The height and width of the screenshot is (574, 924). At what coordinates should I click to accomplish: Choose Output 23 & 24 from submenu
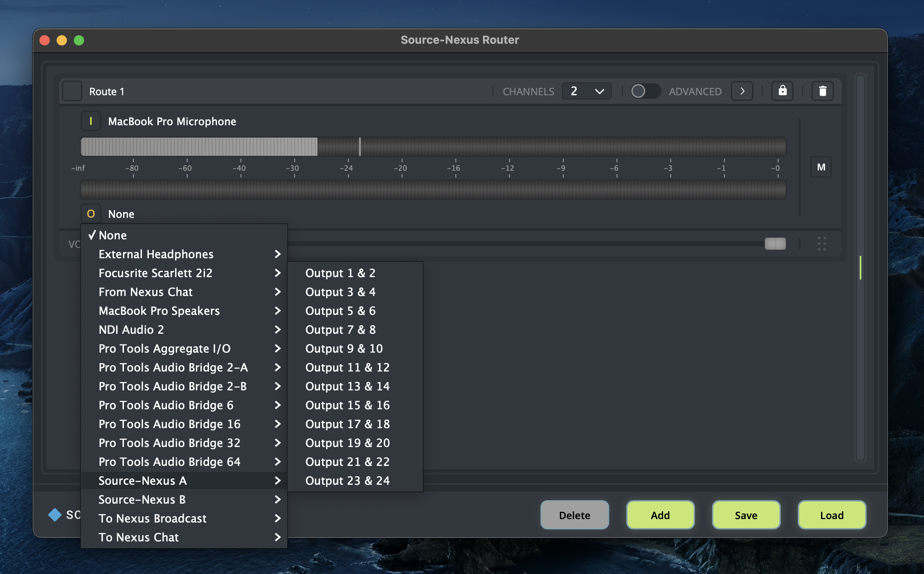(x=347, y=480)
